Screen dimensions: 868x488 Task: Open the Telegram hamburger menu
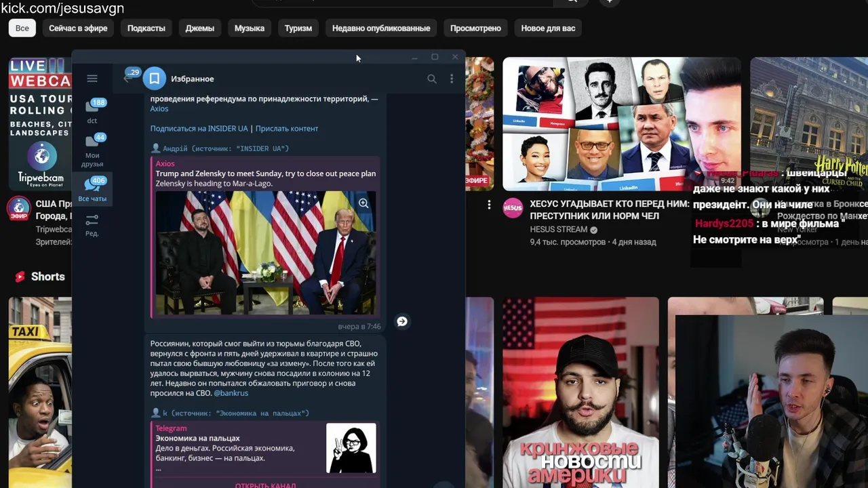[92, 79]
